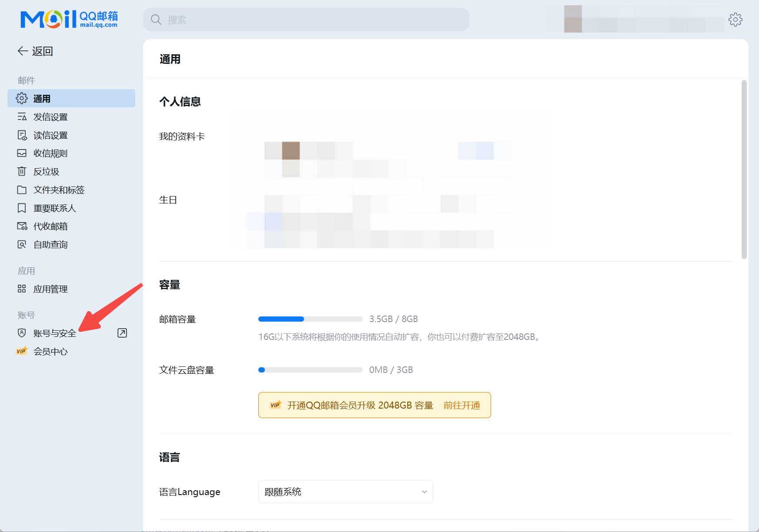759x532 pixels.
Task: Click the settings gear in top right corner
Action: [735, 20]
